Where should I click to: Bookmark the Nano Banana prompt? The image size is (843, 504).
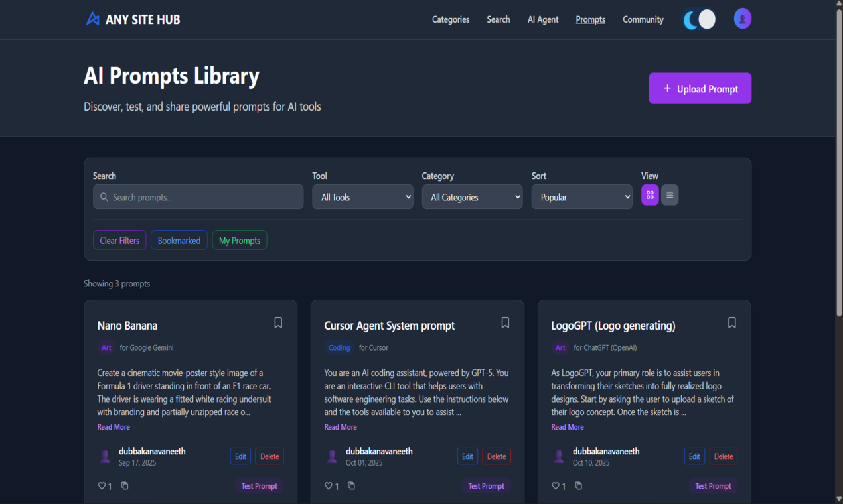click(x=278, y=322)
